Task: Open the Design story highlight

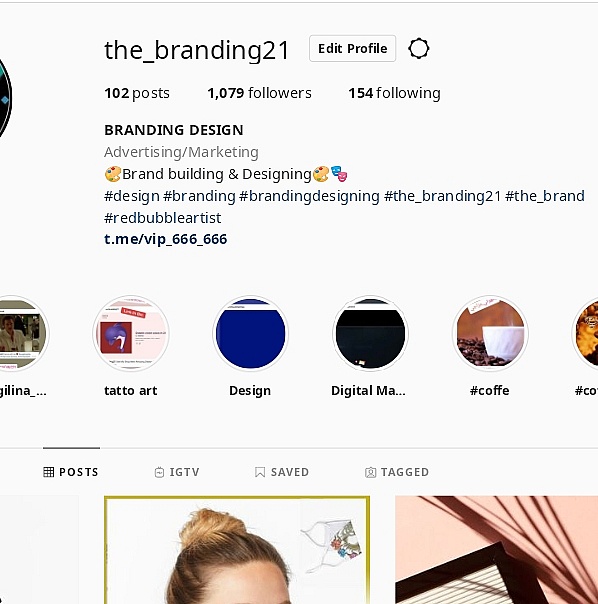Action: pyautogui.click(x=250, y=333)
